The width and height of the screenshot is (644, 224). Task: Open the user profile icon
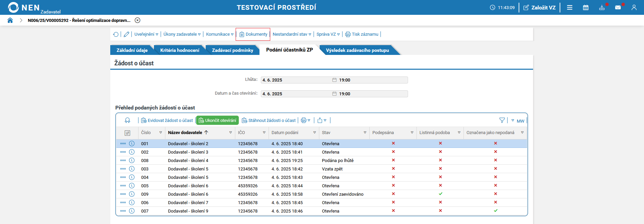coord(634,7)
